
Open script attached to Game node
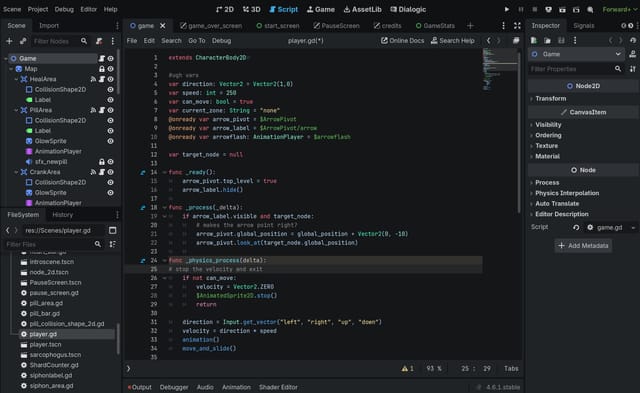tap(102, 58)
